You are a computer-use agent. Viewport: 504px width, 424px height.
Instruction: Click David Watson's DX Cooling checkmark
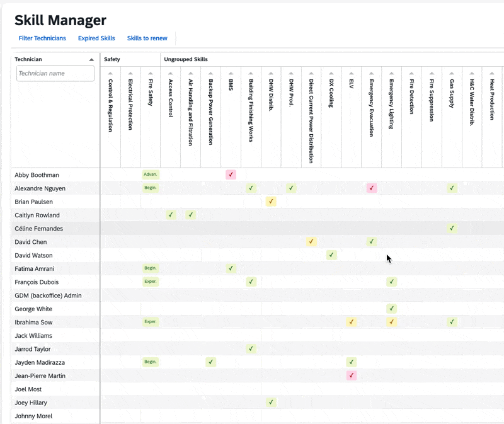331,255
